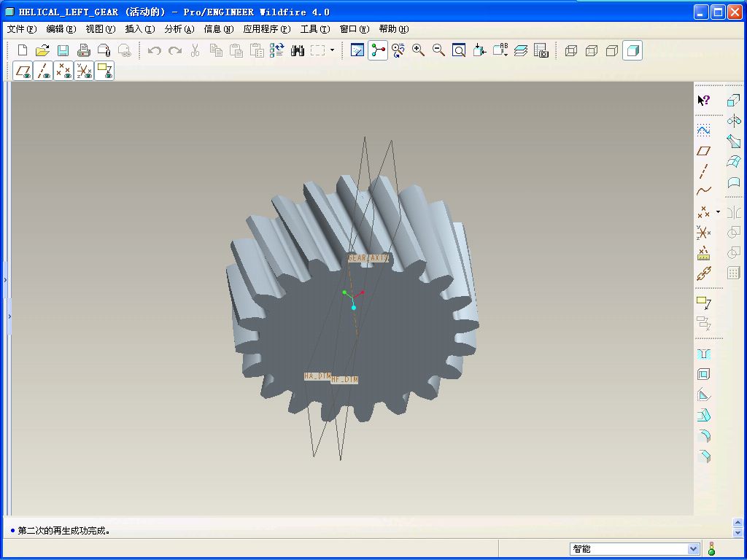Select the Hole tool
Image resolution: width=747 pixels, height=560 pixels.
(704, 354)
